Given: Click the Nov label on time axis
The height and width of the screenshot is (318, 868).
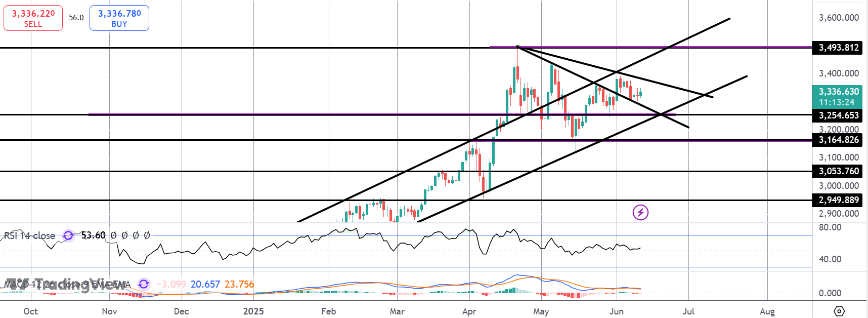Looking at the screenshot, I should click(109, 311).
